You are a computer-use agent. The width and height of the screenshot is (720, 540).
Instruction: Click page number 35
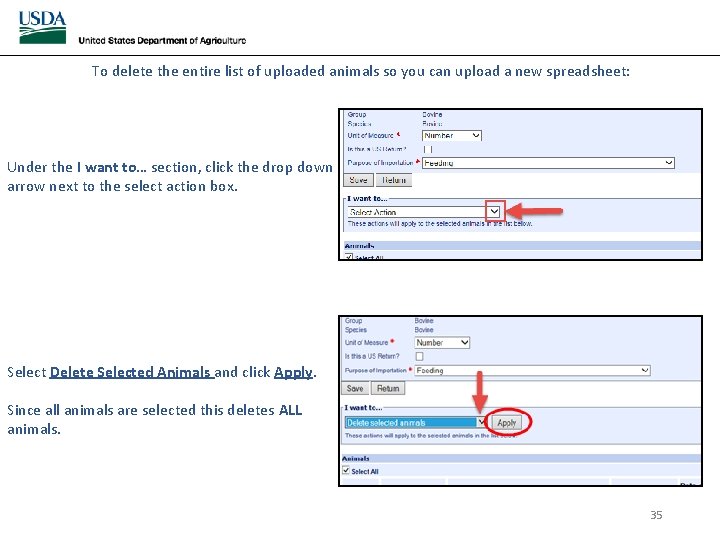(656, 515)
